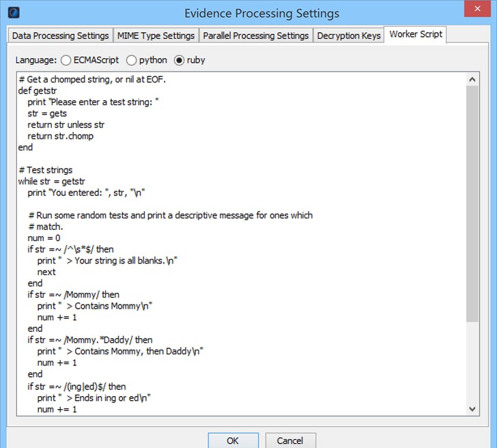Click the '# Test strings' comment line
This screenshot has width=497, height=448.
click(46, 170)
